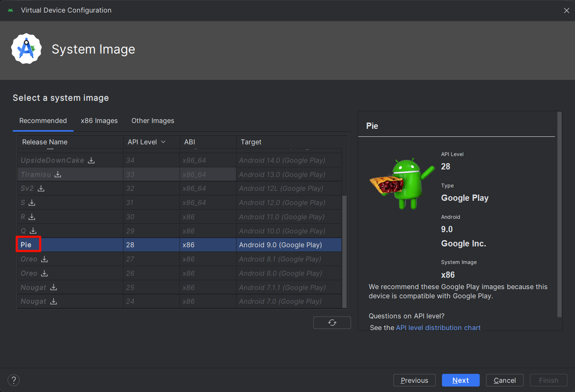The height and width of the screenshot is (392, 575).
Task: Click the Google Play type value in details
Action: point(465,198)
